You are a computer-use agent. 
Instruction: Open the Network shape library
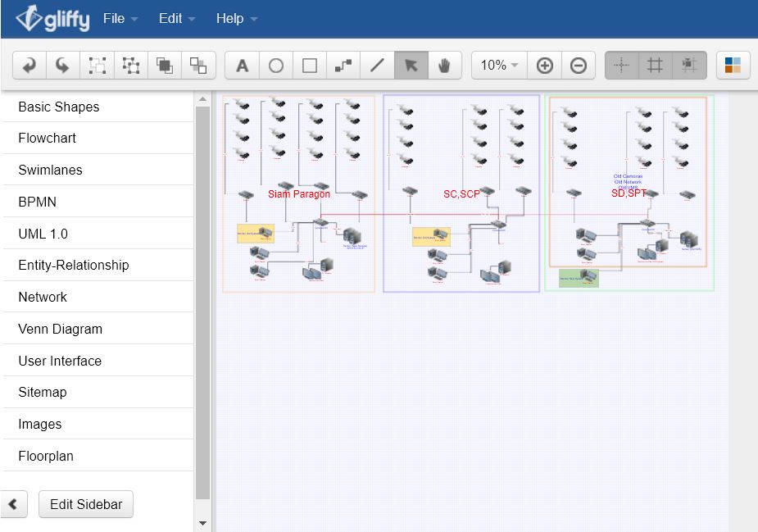point(43,297)
